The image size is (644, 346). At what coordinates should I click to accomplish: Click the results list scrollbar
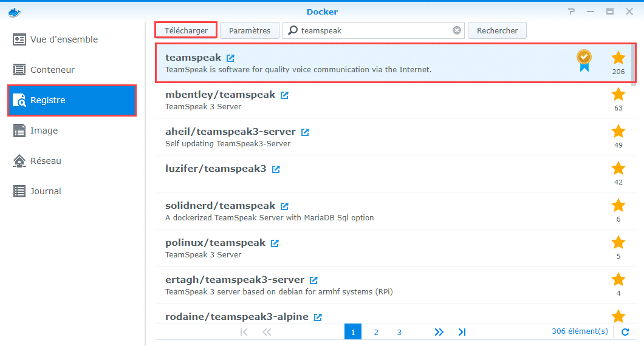(x=634, y=65)
